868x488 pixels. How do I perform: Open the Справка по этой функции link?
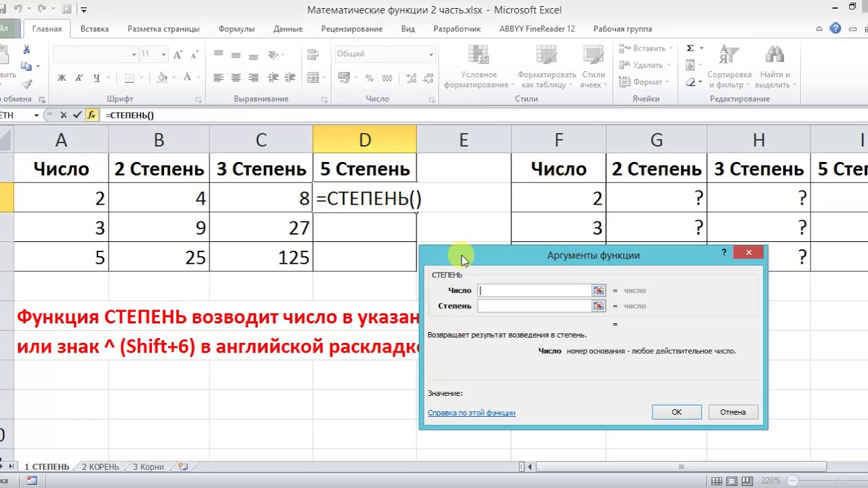(471, 413)
